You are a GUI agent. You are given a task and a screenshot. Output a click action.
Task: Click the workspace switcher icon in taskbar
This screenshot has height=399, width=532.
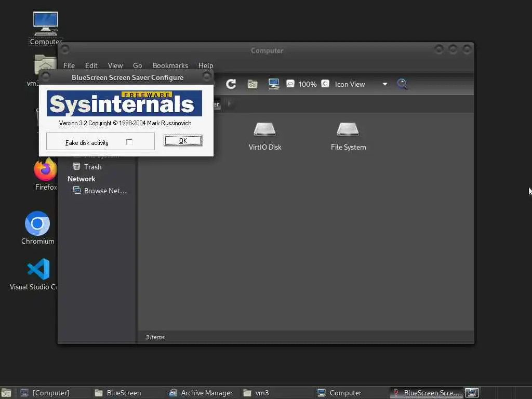pyautogui.click(x=471, y=393)
